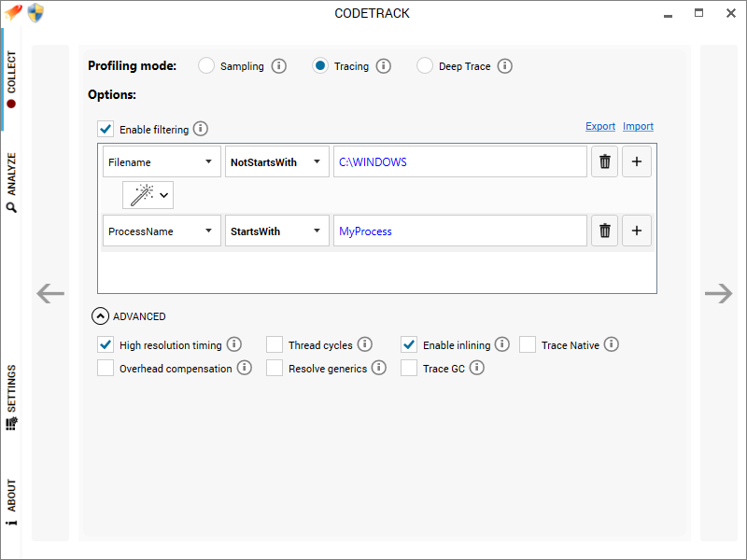
Task: Open the magic wand filter wizard dropdown
Action: [148, 195]
